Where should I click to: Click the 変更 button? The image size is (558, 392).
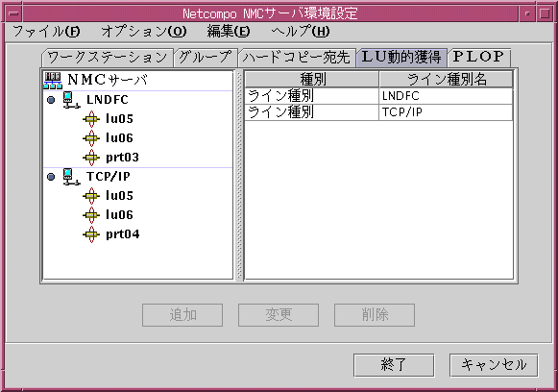tap(279, 315)
